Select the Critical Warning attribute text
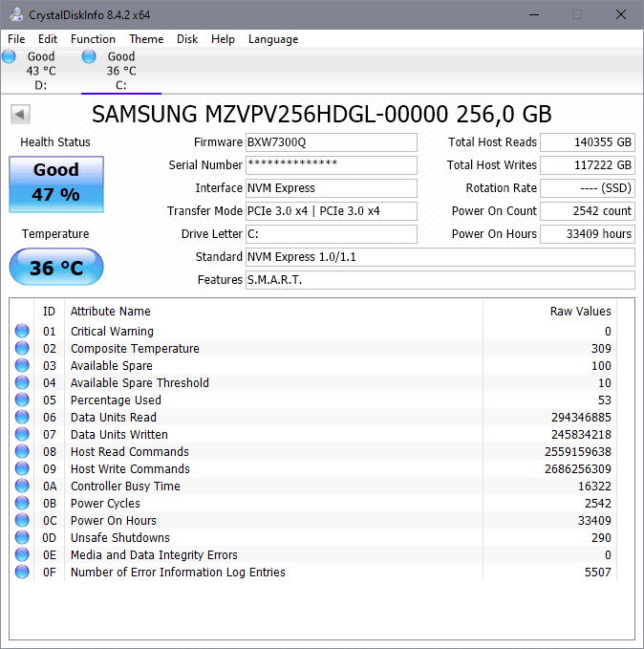This screenshot has height=649, width=644. coord(112,331)
